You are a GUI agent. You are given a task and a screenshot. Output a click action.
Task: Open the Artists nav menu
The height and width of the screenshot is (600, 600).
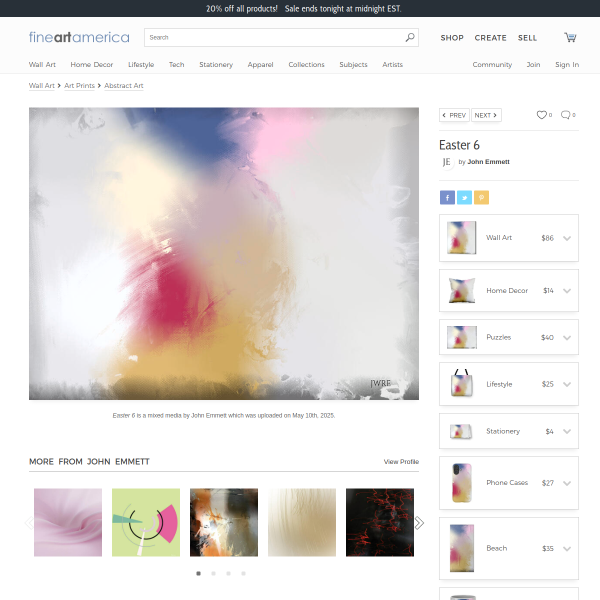[x=393, y=64]
